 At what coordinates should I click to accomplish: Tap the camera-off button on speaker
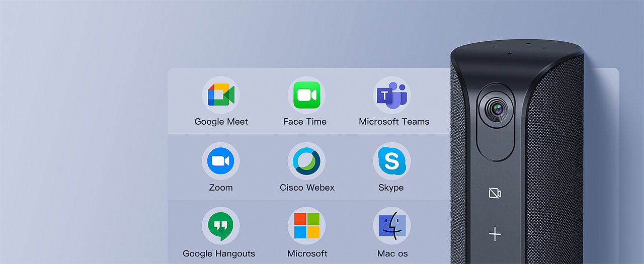495,193
